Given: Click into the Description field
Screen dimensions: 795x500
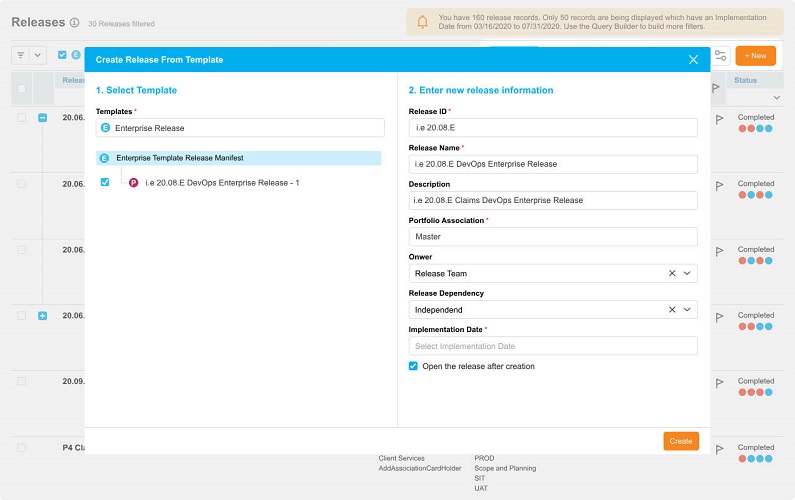Looking at the screenshot, I should click(553, 200).
